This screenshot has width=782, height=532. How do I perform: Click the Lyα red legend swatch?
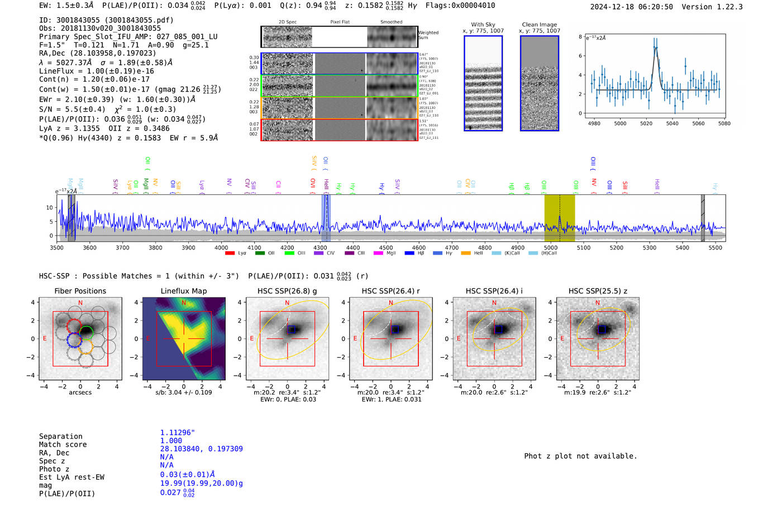coord(230,253)
